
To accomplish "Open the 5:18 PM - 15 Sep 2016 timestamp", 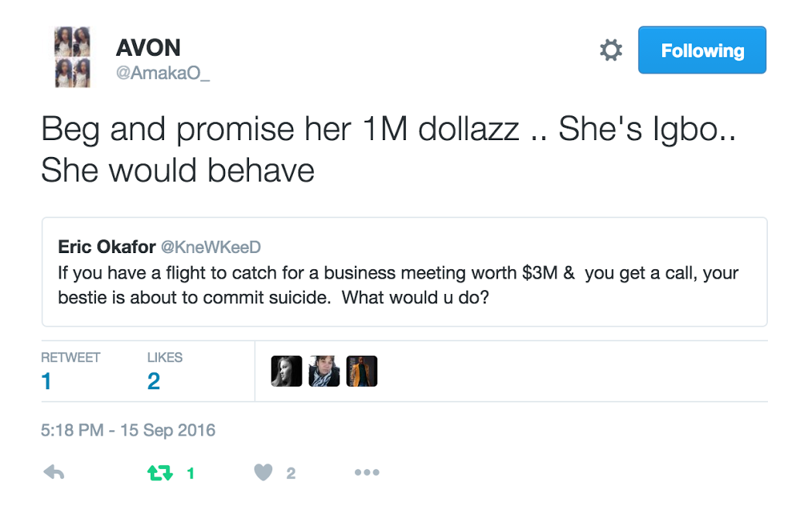I will click(128, 430).
